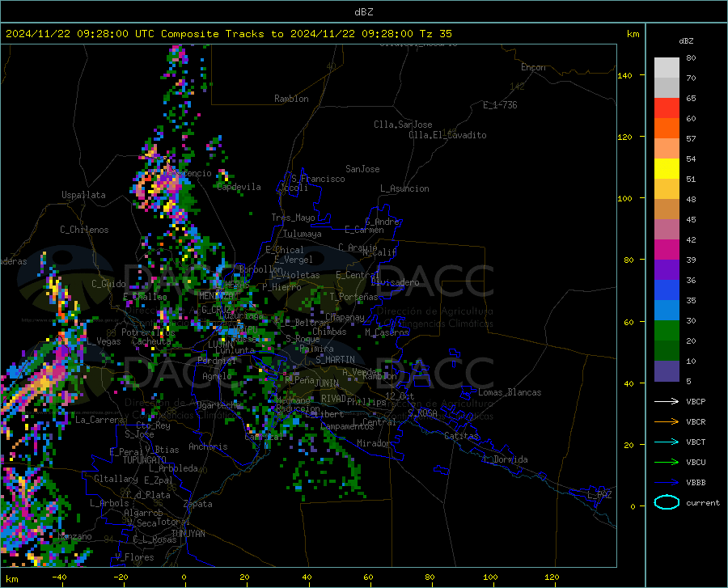Click the 'Capdevila' map label
Image resolution: width=728 pixels, height=588 pixels.
(239, 187)
